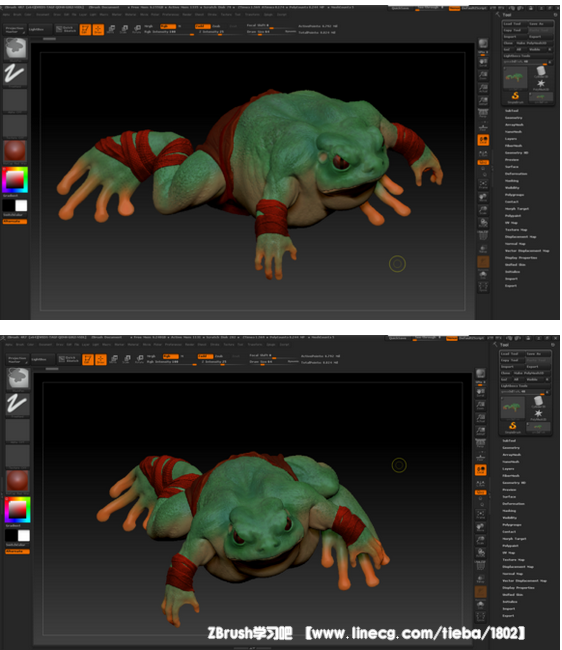Click BPR render icon atop right shelf, top screenshot

coord(483,44)
